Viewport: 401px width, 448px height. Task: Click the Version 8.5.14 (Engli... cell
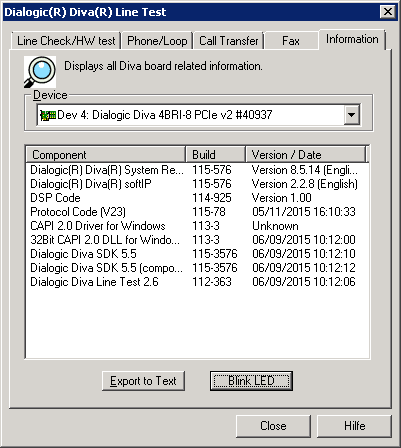[305, 170]
